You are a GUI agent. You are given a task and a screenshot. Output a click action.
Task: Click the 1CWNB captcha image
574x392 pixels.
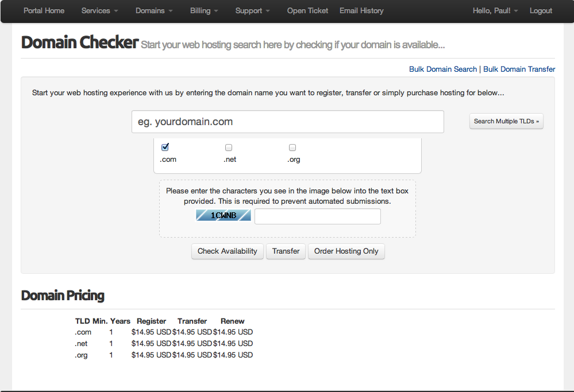224,215
